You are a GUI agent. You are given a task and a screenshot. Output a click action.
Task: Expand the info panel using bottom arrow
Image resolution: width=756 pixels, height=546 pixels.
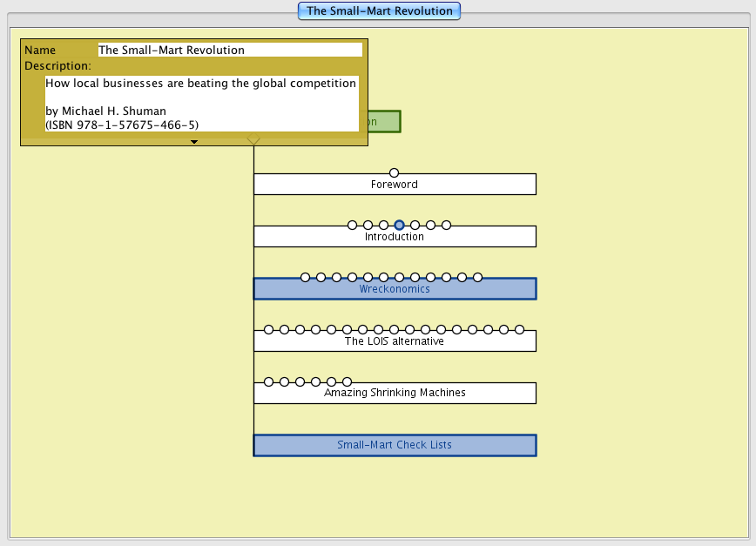point(194,141)
